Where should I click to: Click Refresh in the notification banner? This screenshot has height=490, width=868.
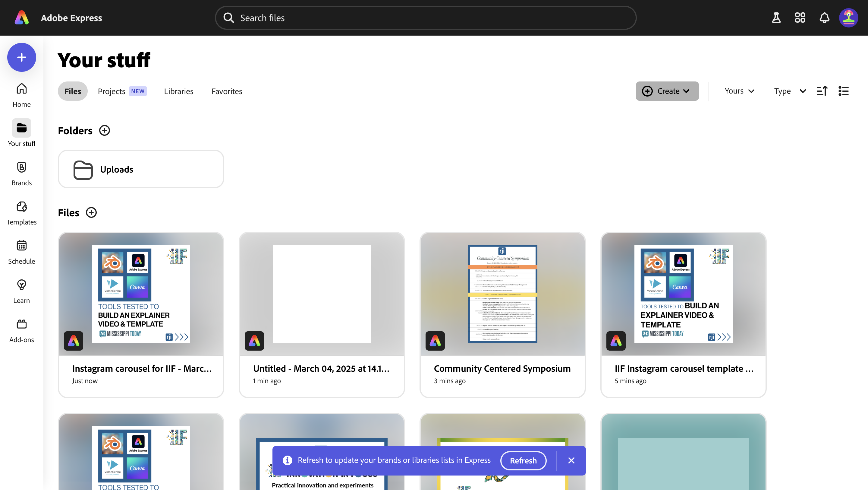[523, 460]
